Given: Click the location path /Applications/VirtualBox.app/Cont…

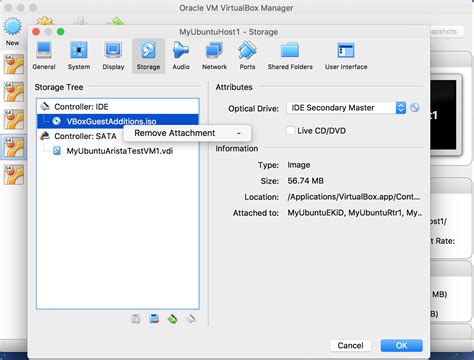Looking at the screenshot, I should click(354, 197).
